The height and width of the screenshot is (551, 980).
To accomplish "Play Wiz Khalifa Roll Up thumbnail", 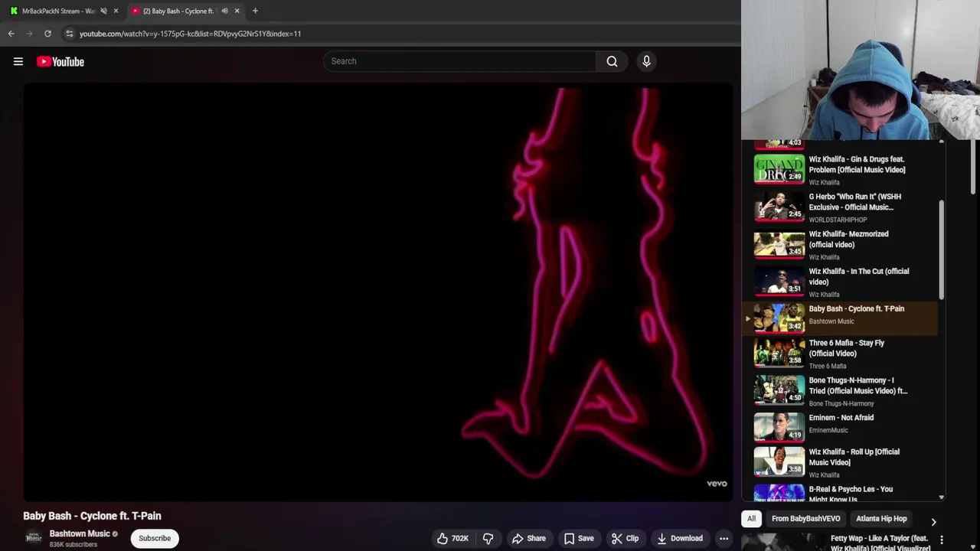I will tap(779, 462).
